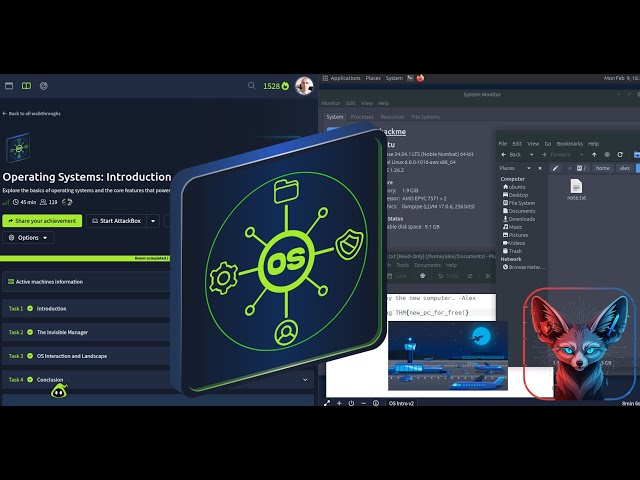
Task: Expand Task 1 Introduction
Action: point(86,309)
